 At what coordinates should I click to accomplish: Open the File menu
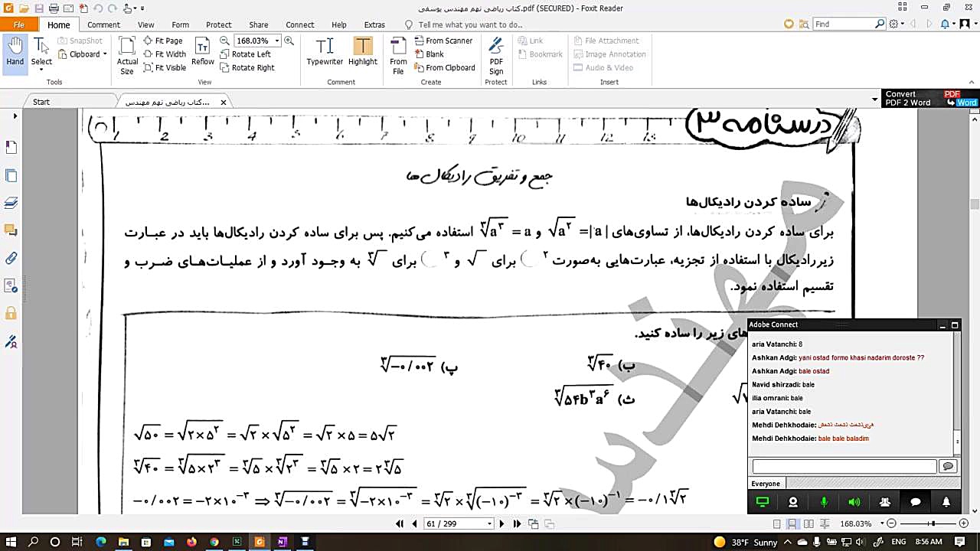(x=19, y=24)
